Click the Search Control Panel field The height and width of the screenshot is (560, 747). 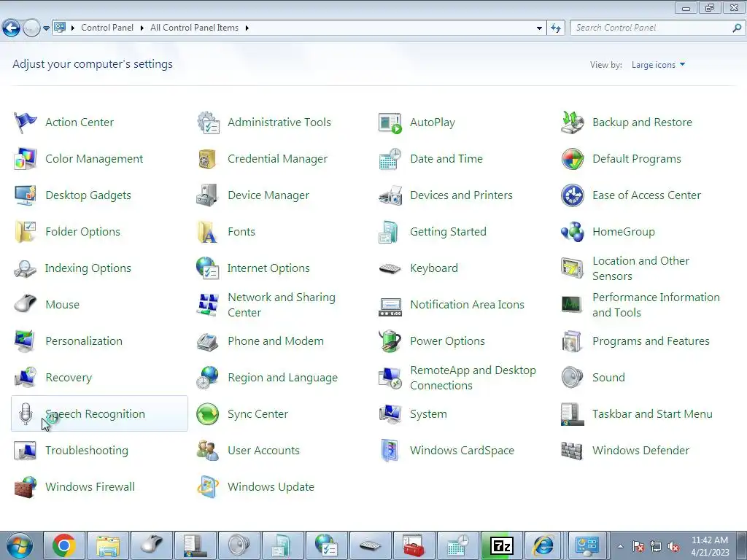[x=651, y=28]
